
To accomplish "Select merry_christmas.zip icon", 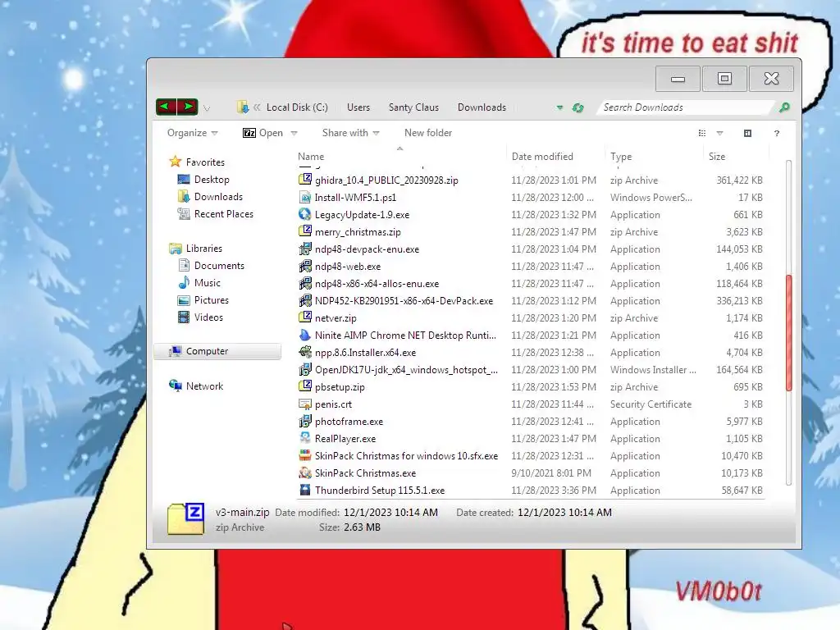I will (305, 231).
